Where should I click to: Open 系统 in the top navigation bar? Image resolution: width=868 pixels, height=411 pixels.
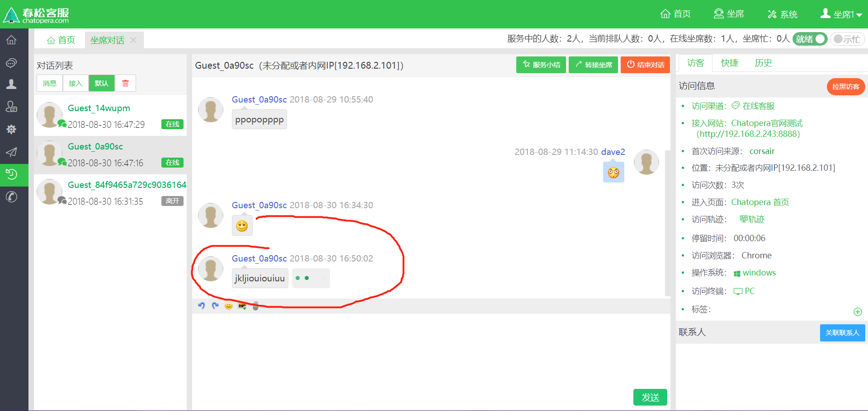[x=783, y=14]
